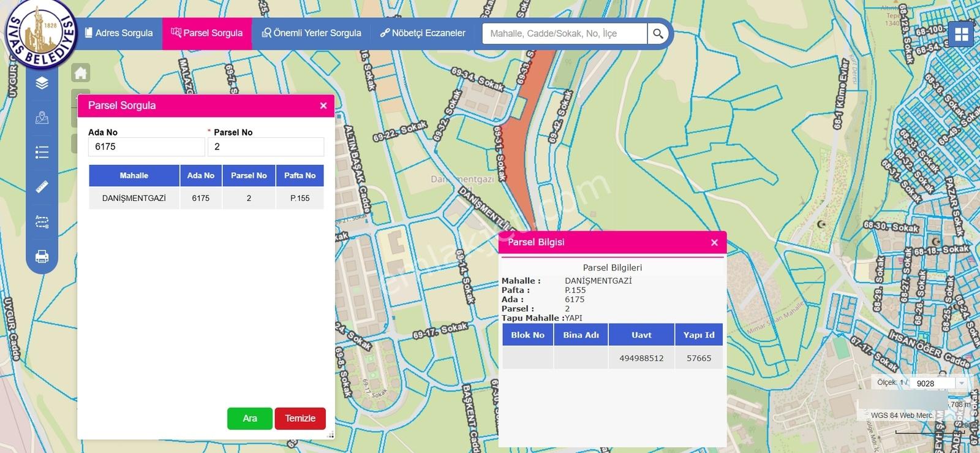Focus the Parsel No input field
Image resolution: width=980 pixels, height=453 pixels.
click(x=266, y=147)
